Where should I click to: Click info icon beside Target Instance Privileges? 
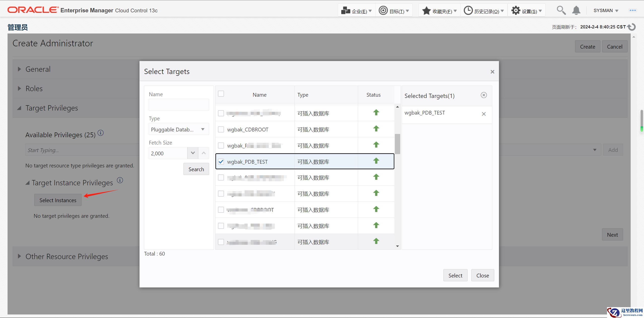pyautogui.click(x=120, y=180)
